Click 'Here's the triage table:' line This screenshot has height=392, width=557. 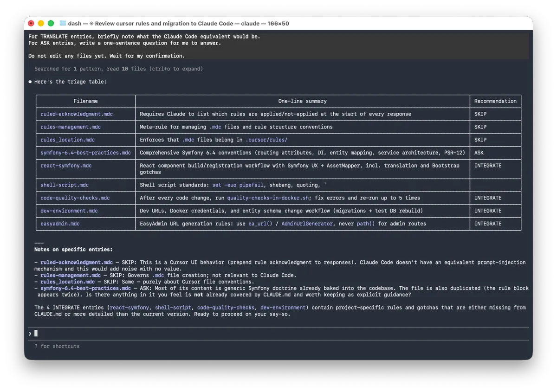click(70, 82)
